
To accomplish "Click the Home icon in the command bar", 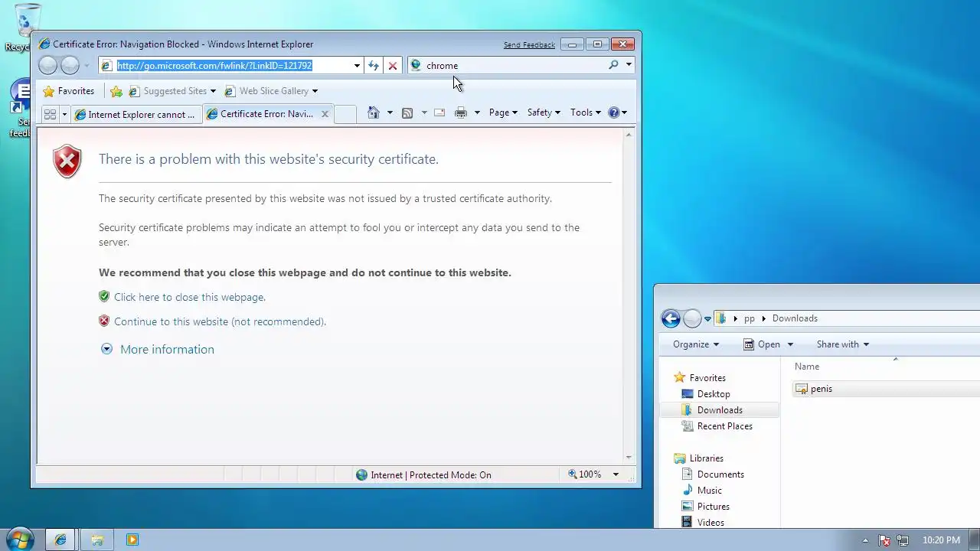I will (x=373, y=112).
